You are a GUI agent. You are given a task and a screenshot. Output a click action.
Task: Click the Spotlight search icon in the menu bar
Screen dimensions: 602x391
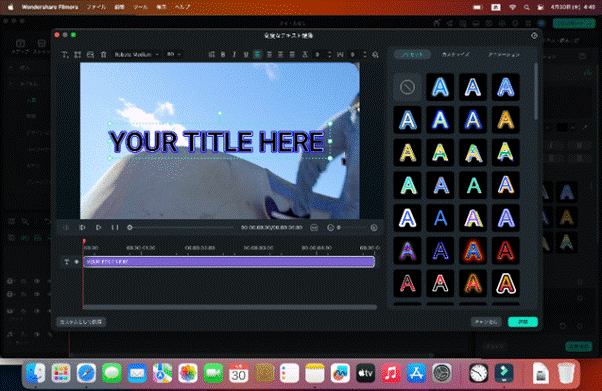(x=527, y=7)
